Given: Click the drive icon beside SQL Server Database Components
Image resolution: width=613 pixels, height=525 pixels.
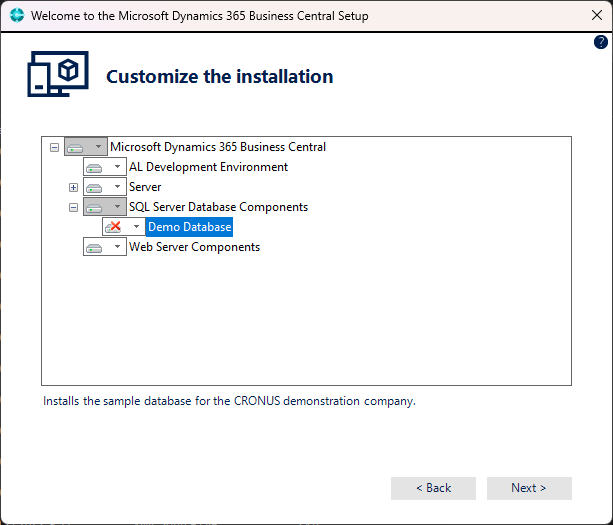Looking at the screenshot, I should point(94,208).
